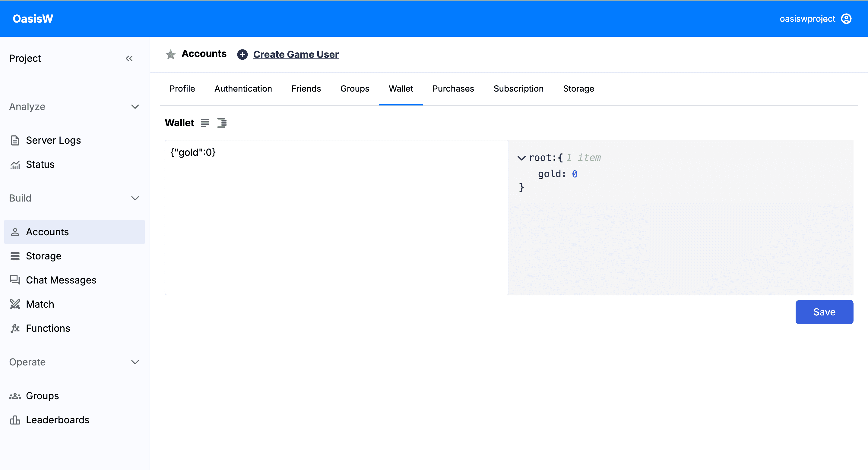Click the Match icon in sidebar

[15, 304]
